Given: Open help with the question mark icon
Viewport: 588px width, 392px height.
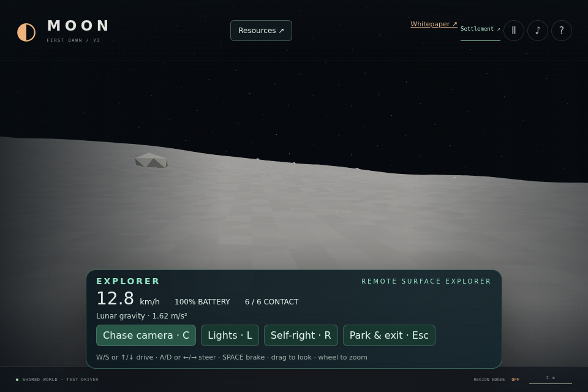Looking at the screenshot, I should 562,31.
